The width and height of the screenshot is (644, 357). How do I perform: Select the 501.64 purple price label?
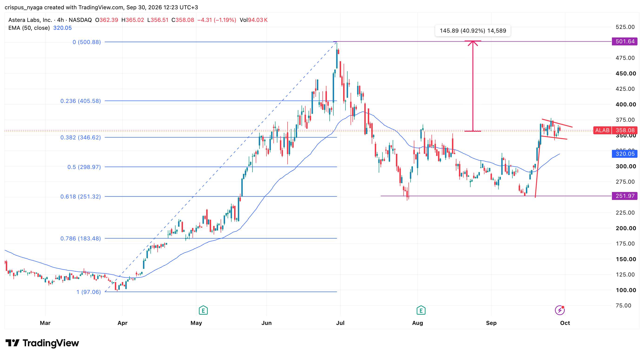[x=624, y=41]
